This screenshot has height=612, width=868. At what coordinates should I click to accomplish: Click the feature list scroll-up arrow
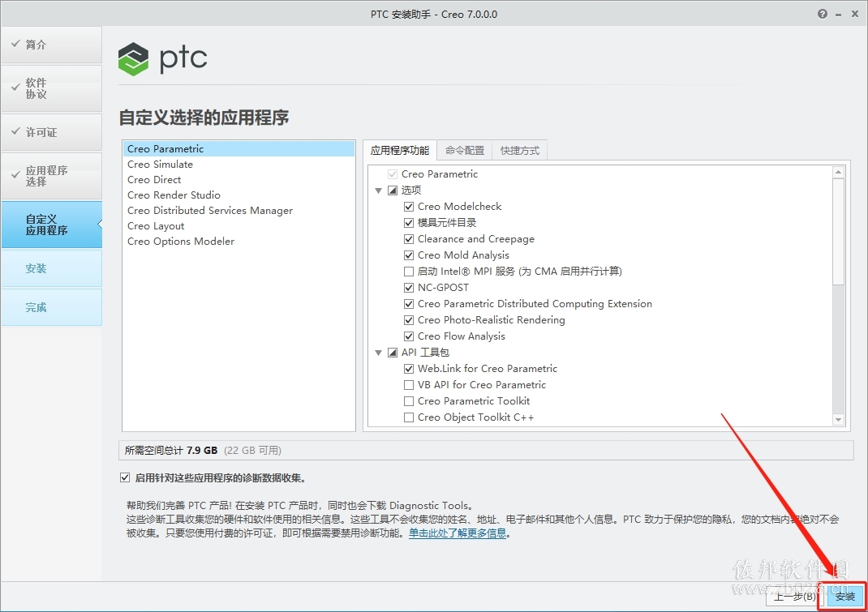coord(838,172)
